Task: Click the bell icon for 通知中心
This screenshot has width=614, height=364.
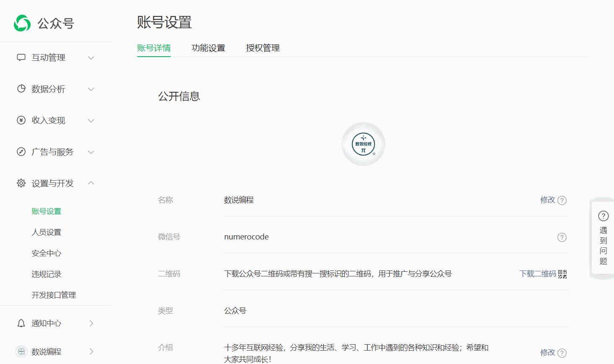Action: click(21, 323)
